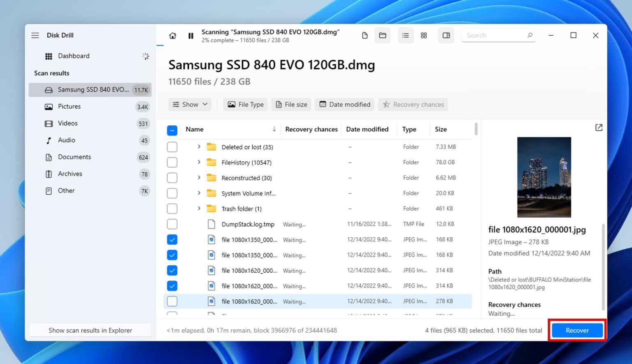Click the Recover button

coord(577,330)
